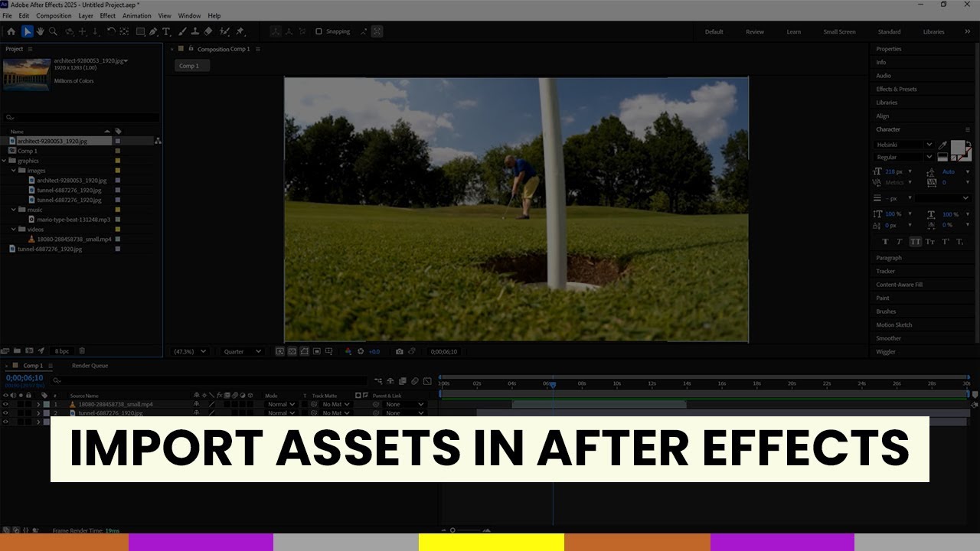Enable the Snapping checkbox
980x551 pixels.
[319, 31]
